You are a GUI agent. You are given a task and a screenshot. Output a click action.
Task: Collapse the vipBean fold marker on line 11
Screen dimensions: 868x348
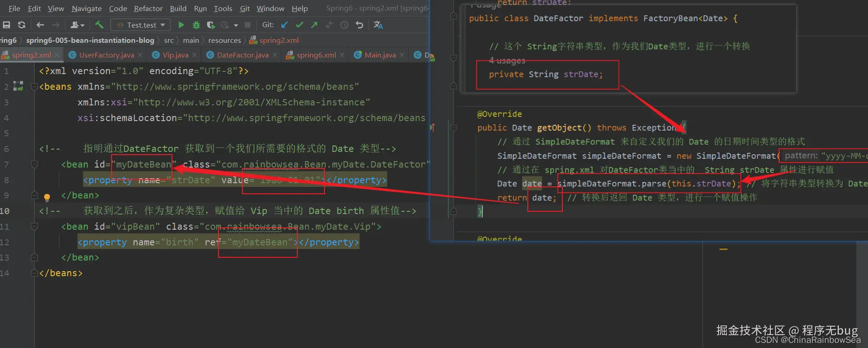pos(34,226)
